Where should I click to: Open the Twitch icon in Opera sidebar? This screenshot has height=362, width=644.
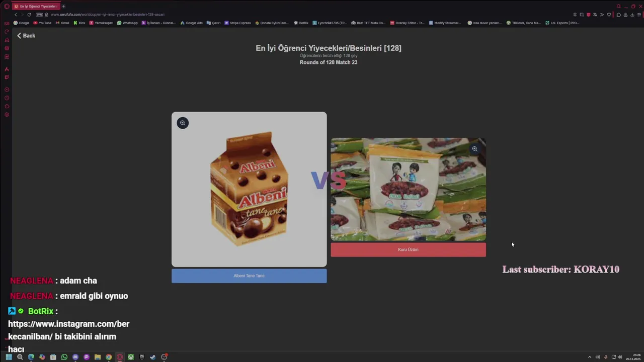click(7, 77)
